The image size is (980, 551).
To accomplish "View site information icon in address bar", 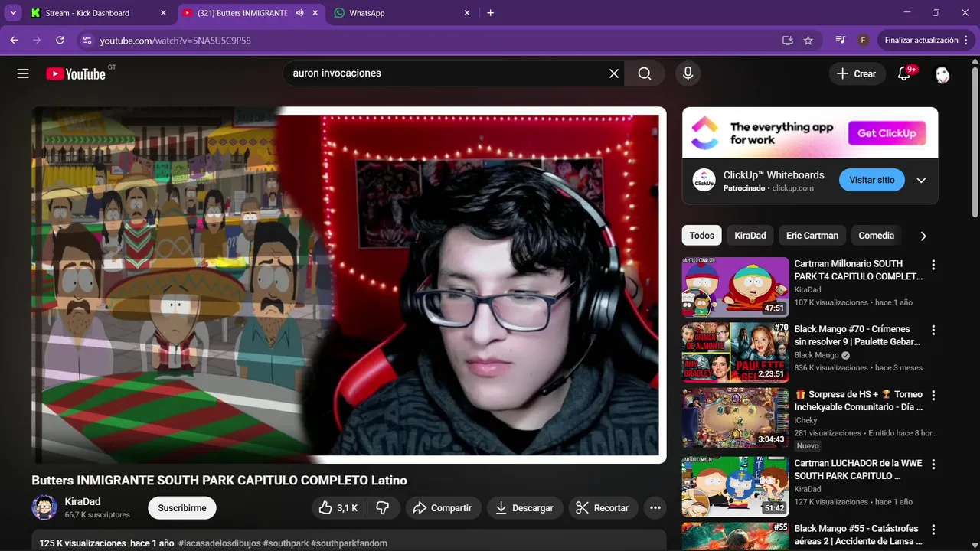I will pos(87,41).
